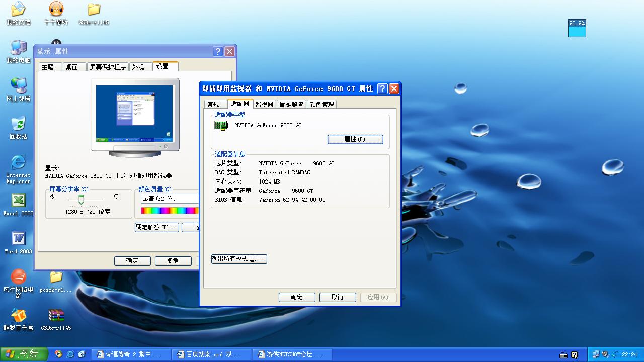
Task: Click the 屏幕分辨率 slider thumb
Action: 81,199
